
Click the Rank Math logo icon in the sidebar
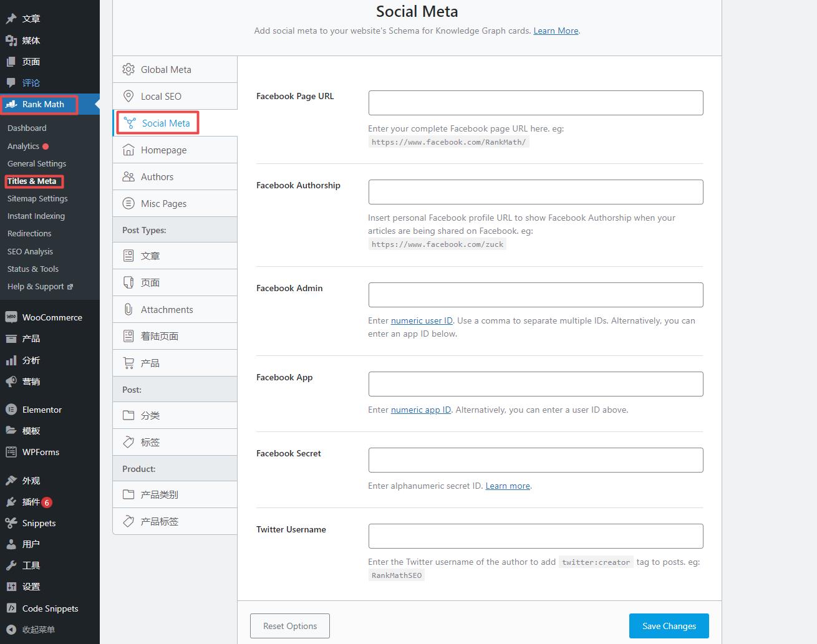pyautogui.click(x=11, y=104)
